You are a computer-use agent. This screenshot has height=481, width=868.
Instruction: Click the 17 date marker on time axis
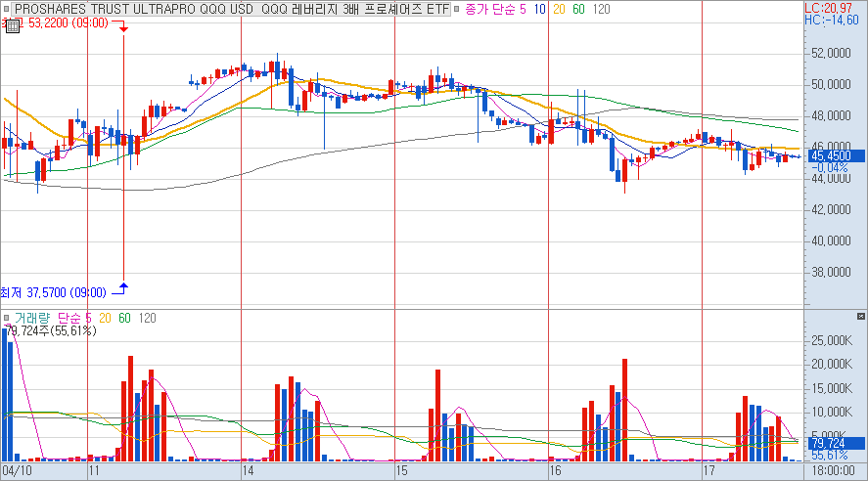(x=708, y=471)
